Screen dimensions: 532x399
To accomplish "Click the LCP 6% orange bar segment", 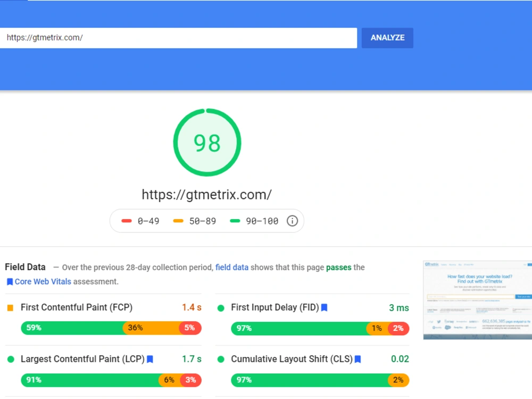I will [169, 380].
